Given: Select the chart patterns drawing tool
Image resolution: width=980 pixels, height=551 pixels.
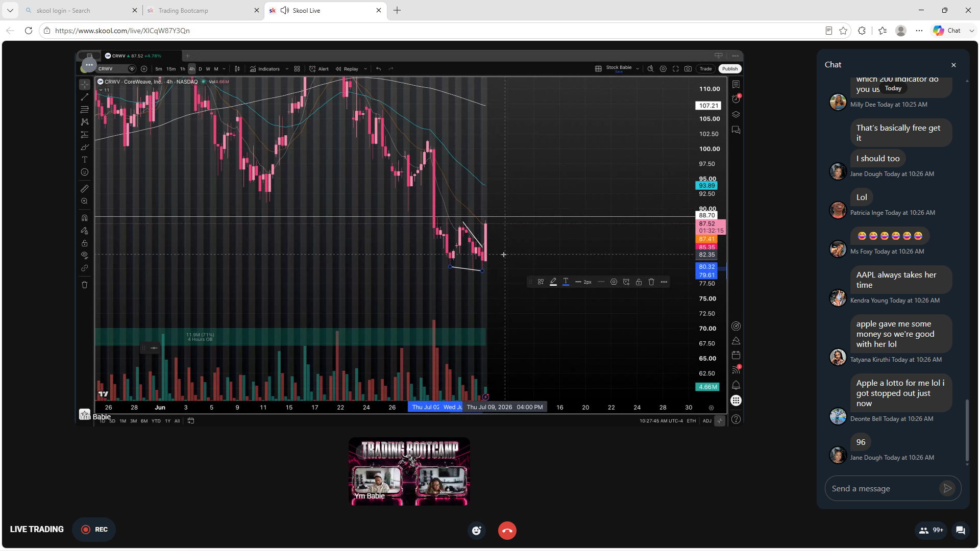Looking at the screenshot, I should point(85,122).
